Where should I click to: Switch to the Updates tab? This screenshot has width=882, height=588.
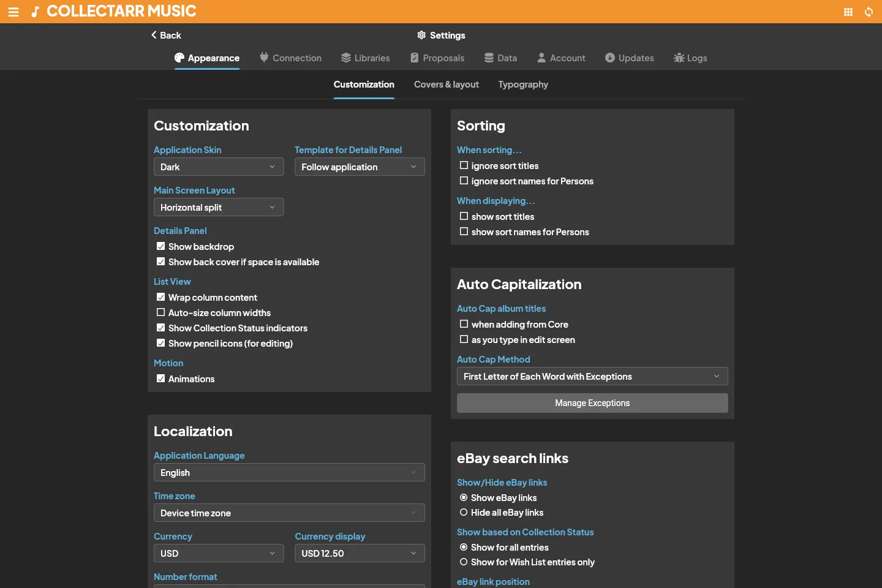point(630,58)
